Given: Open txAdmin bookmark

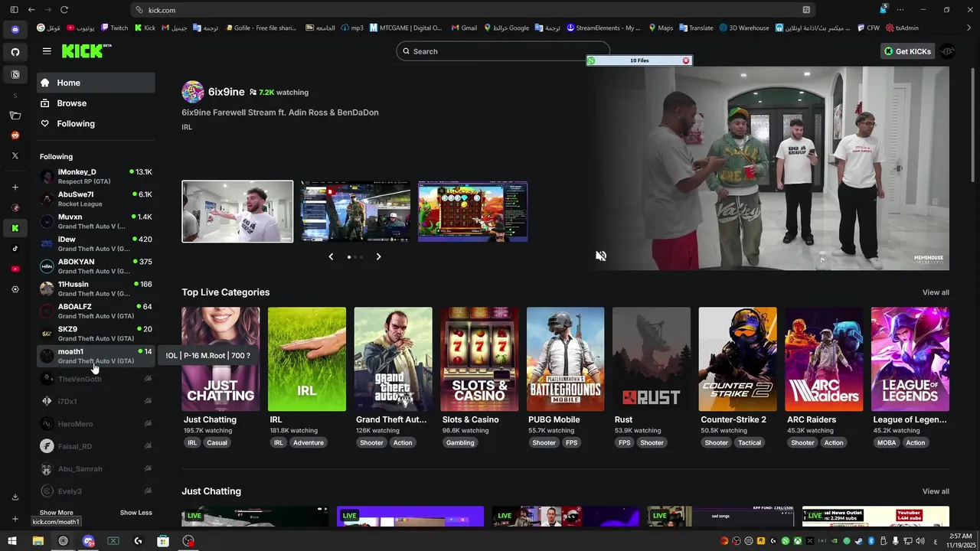Looking at the screenshot, I should [902, 28].
